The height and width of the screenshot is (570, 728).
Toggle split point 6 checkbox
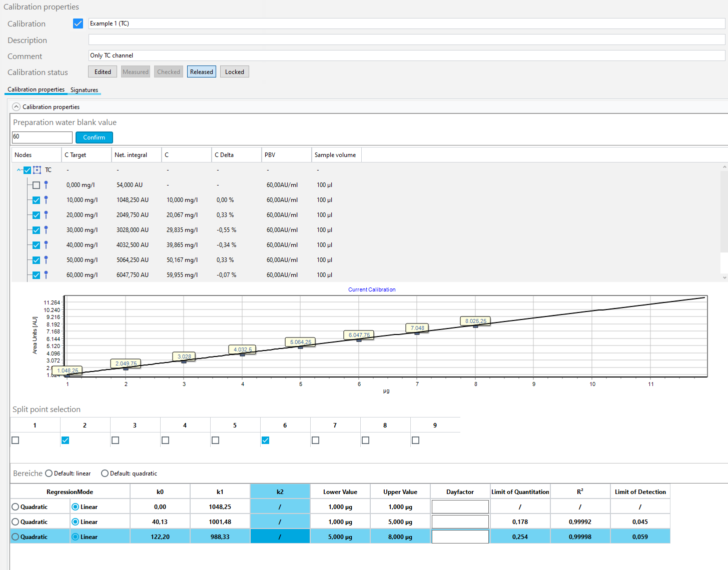coord(265,440)
